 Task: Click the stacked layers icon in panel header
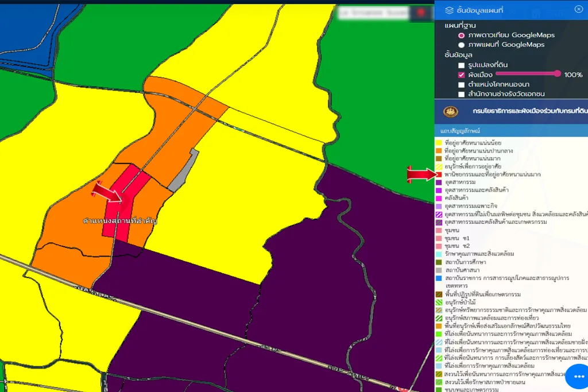point(449,10)
